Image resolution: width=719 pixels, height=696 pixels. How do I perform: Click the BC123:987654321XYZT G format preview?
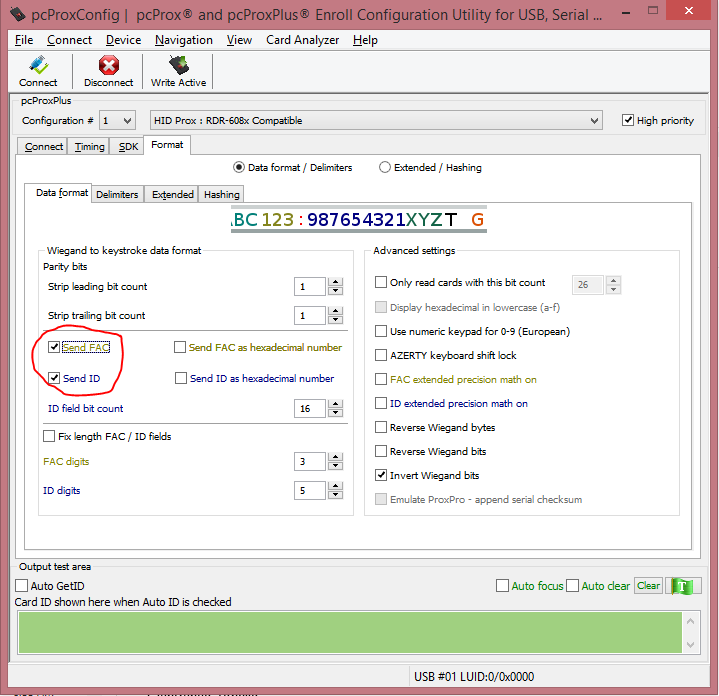pos(359,220)
